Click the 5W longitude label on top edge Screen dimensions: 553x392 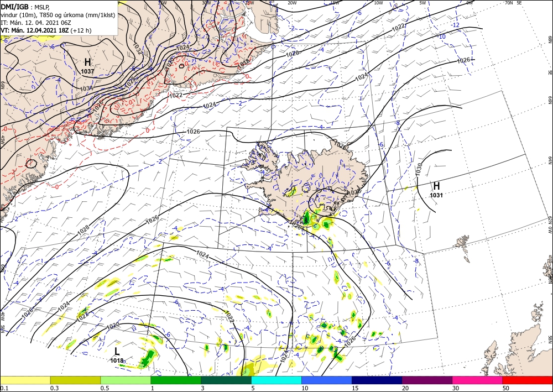pyautogui.click(x=422, y=3)
